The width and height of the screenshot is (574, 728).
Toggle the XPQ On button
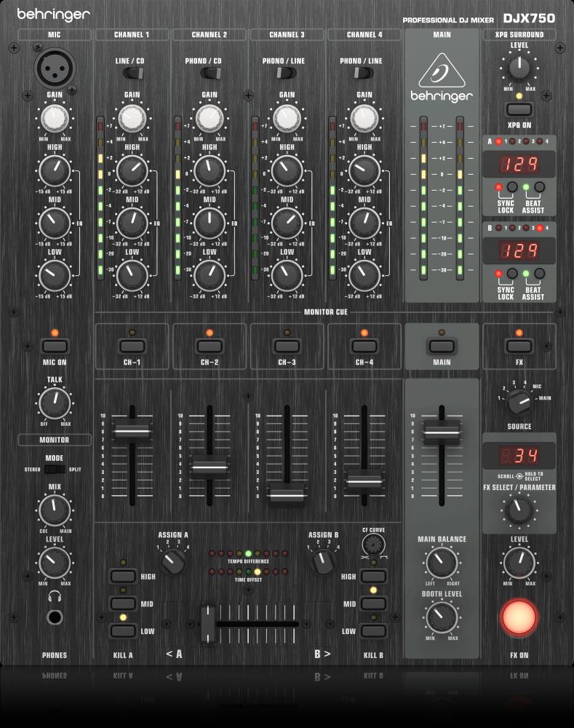pyautogui.click(x=519, y=111)
